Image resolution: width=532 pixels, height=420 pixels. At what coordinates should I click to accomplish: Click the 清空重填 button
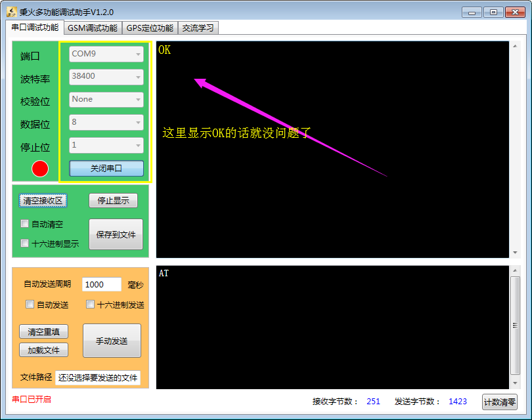[43, 331]
